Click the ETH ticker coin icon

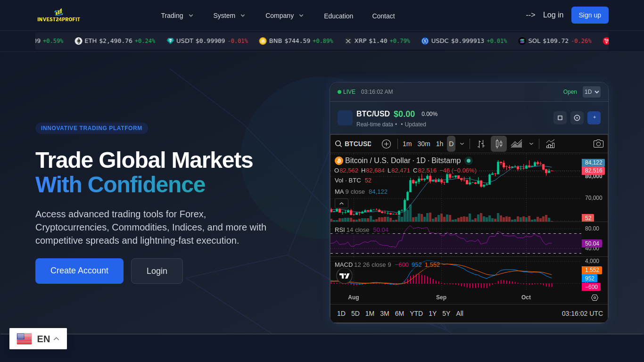tap(78, 41)
